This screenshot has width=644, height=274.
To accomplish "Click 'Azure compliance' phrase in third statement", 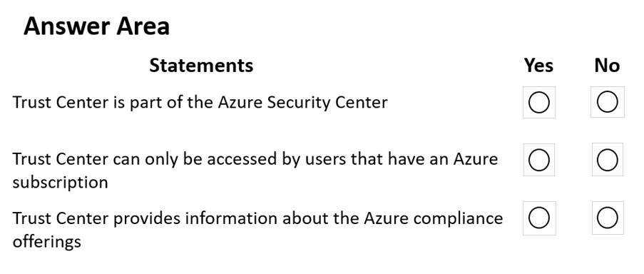I will click(434, 218).
